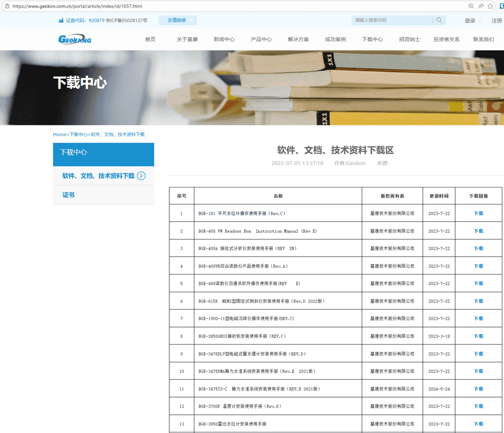Click the circled arrow beside 软件、文档、技术资料下载
Screen dimensions: 504x433
[x=141, y=176]
